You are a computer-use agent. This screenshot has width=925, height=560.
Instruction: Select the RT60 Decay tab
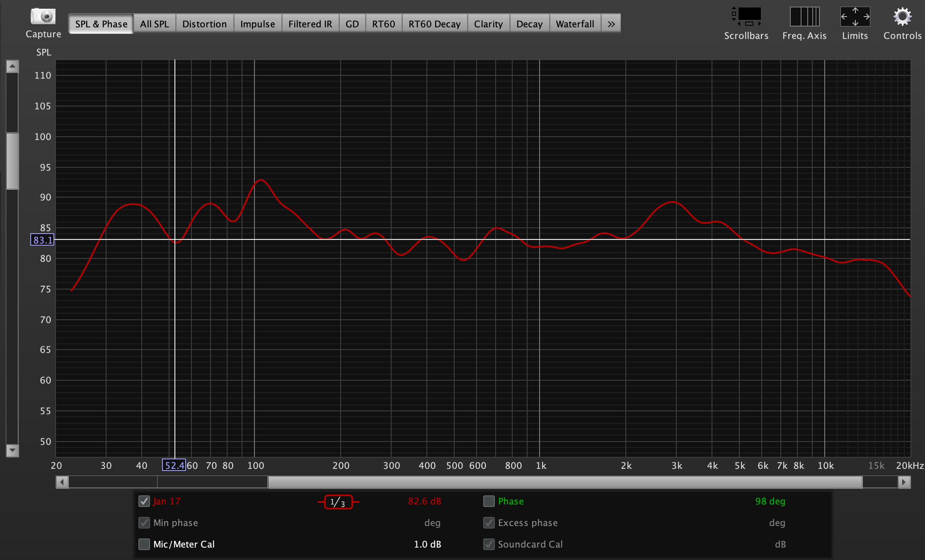(x=434, y=24)
